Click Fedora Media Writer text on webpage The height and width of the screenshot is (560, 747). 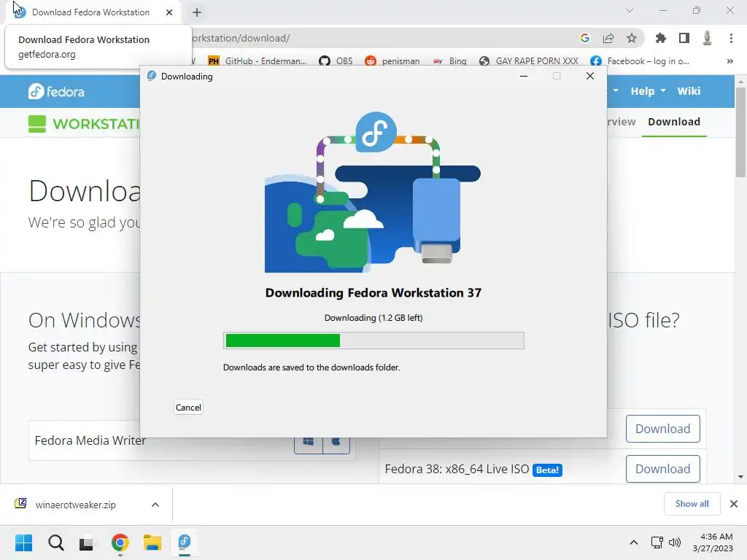point(90,440)
